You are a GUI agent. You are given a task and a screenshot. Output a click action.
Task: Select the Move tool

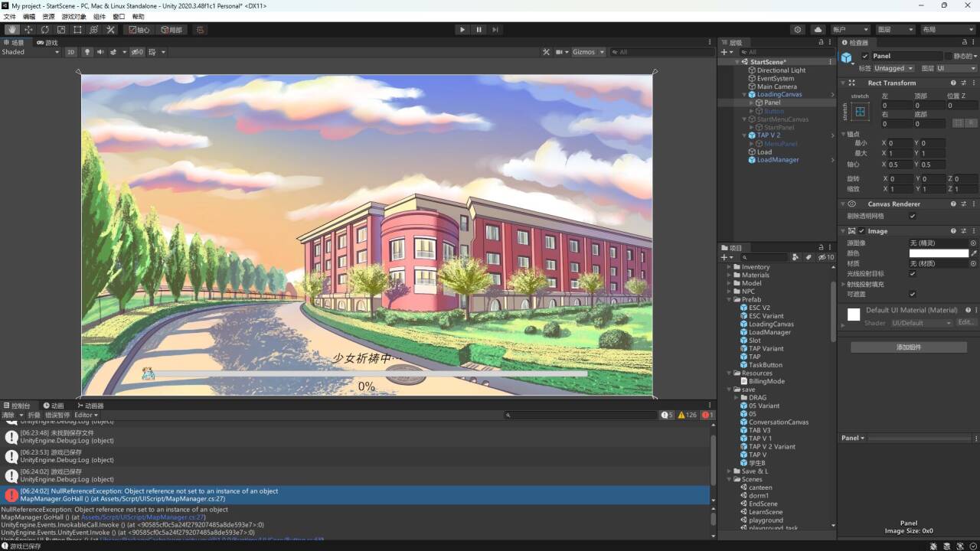[28, 30]
